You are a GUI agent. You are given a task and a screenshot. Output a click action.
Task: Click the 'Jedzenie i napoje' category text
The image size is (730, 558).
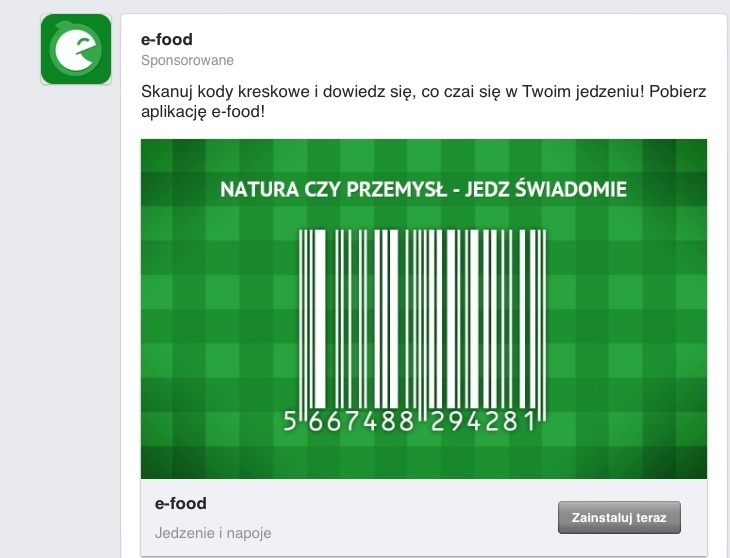(x=213, y=533)
